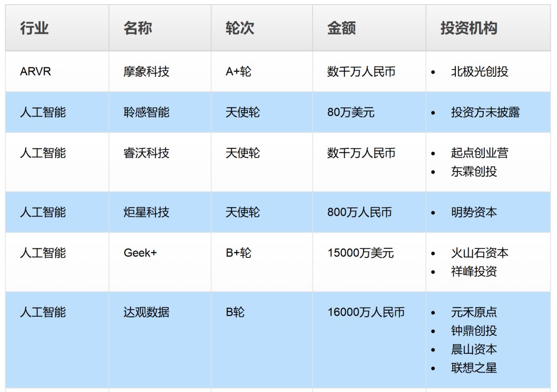Select investor 起点创业营
Viewport: 557px width, 392px height.
coord(480,153)
